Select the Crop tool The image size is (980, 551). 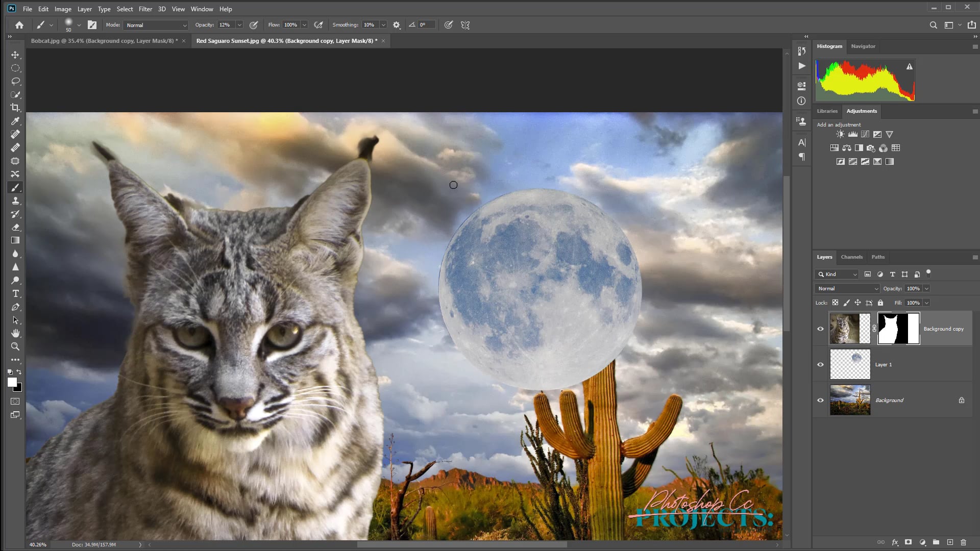coord(15,108)
